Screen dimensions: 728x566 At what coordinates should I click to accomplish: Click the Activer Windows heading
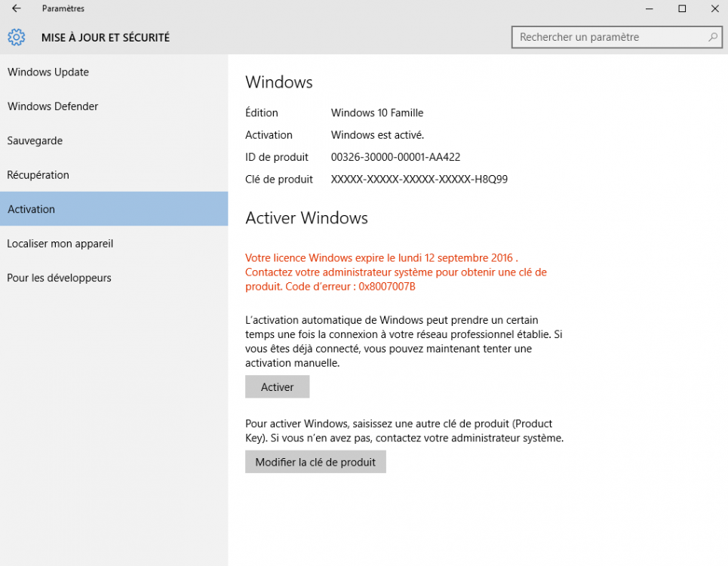pos(306,217)
